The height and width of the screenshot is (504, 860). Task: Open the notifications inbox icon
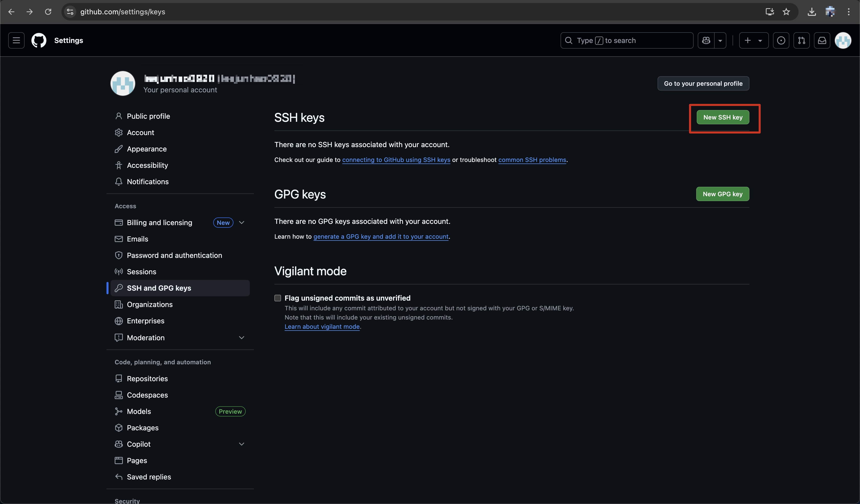[822, 40]
